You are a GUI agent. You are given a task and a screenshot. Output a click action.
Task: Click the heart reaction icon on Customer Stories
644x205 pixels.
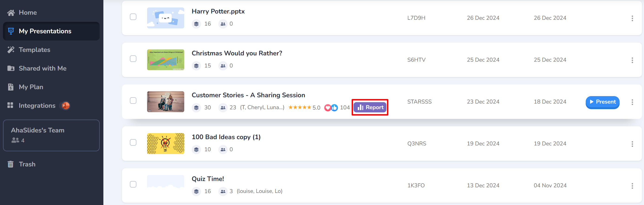point(328,108)
